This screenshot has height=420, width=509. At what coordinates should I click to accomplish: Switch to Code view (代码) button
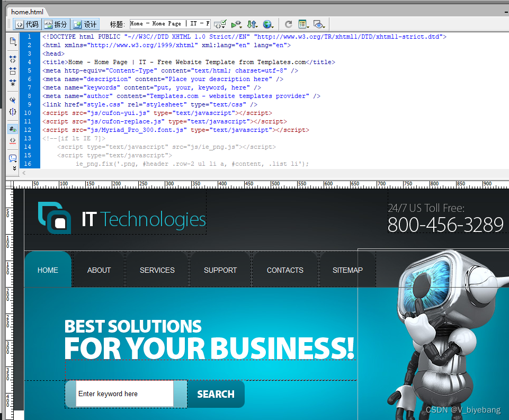click(27, 24)
